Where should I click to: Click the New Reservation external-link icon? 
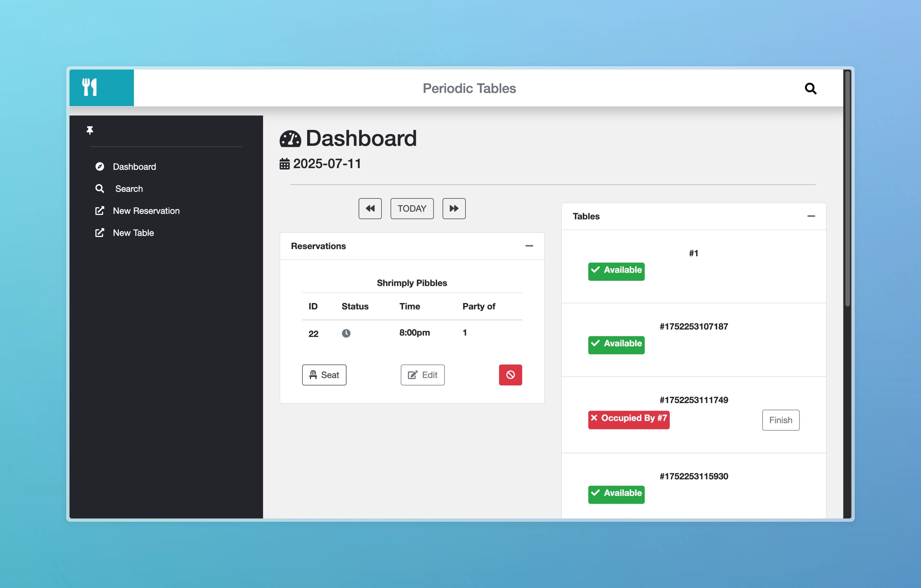[x=99, y=211]
